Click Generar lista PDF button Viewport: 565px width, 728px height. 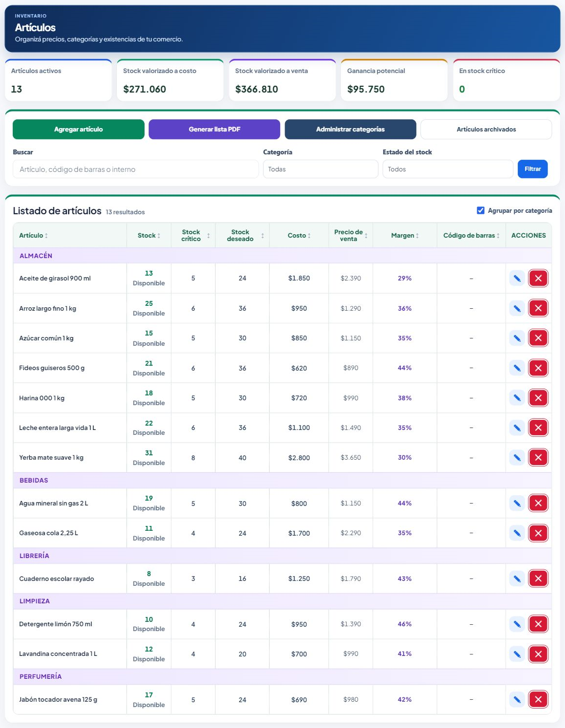[214, 129]
